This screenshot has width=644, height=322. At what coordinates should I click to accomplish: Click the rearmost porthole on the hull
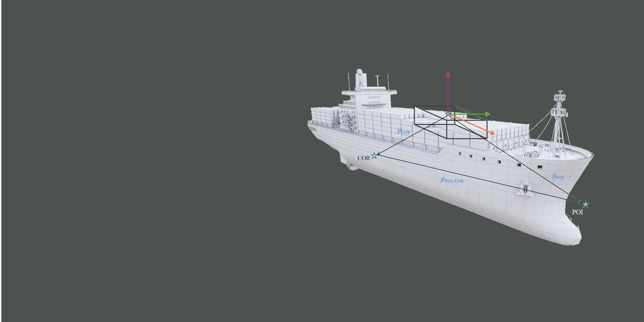[459, 153]
